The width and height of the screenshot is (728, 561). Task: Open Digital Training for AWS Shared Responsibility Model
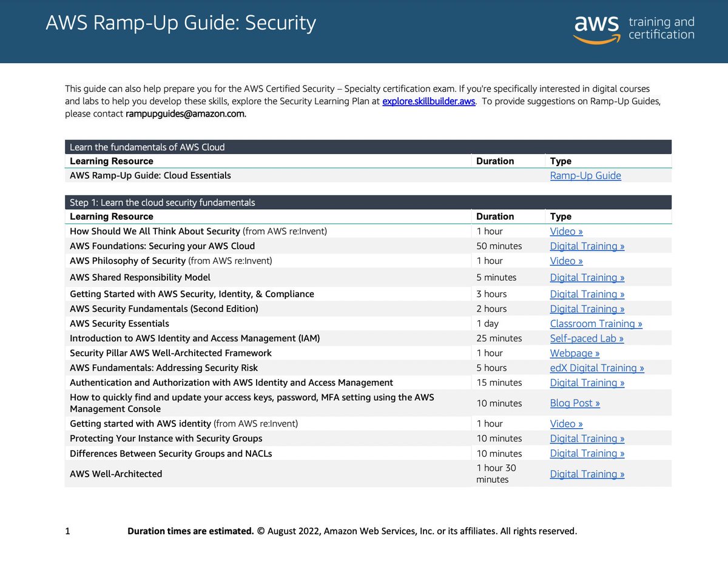[587, 277]
